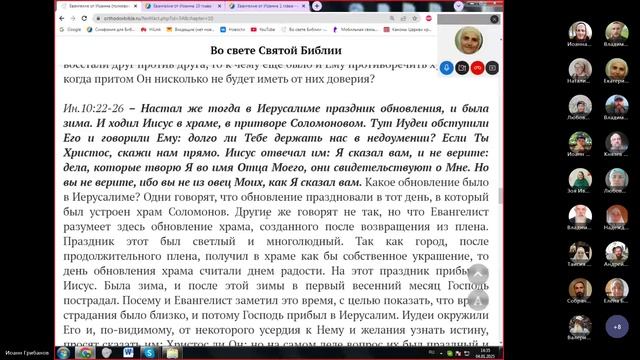The width and height of the screenshot is (640, 360).
Task: Close the floating call overlay panel
Action: [x=494, y=19]
